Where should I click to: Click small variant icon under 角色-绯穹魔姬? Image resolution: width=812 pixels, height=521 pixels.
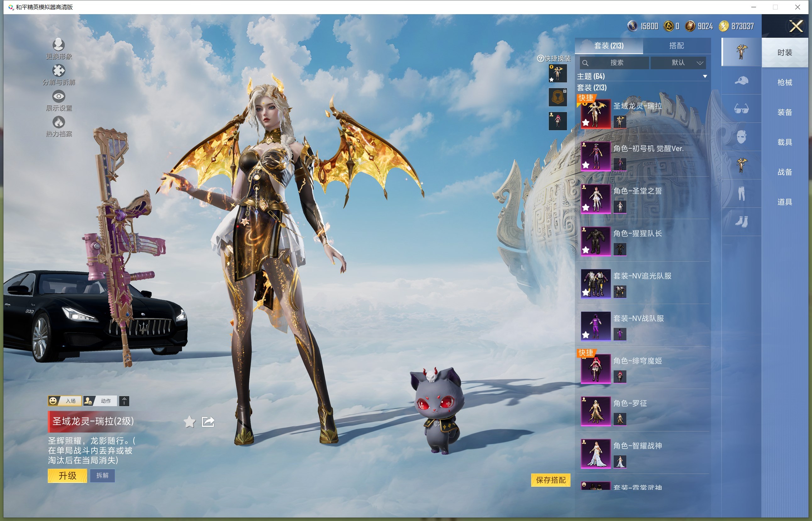(620, 377)
